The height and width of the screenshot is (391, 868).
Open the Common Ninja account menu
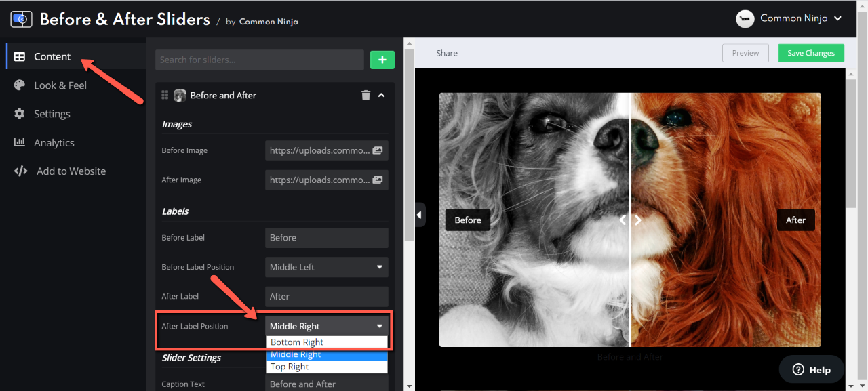pos(789,18)
